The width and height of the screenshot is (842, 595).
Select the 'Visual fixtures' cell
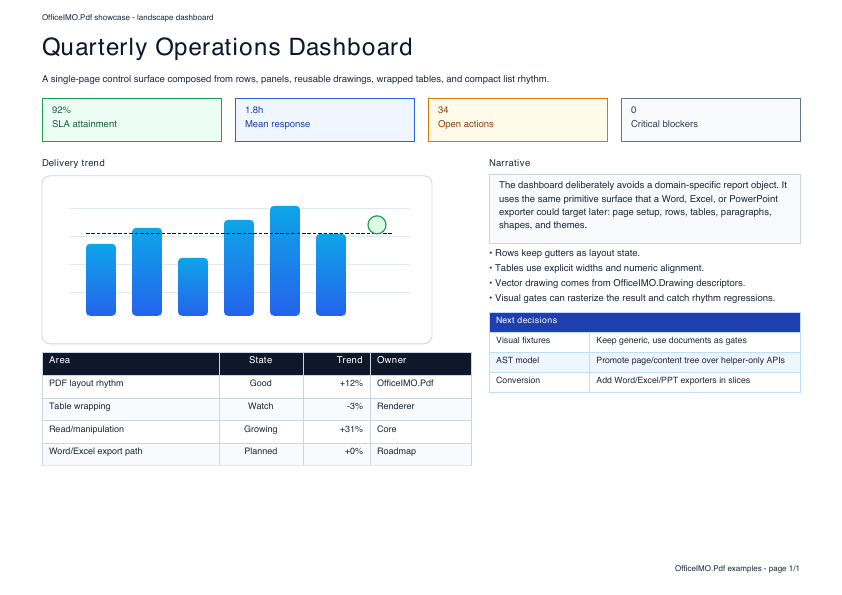point(539,342)
